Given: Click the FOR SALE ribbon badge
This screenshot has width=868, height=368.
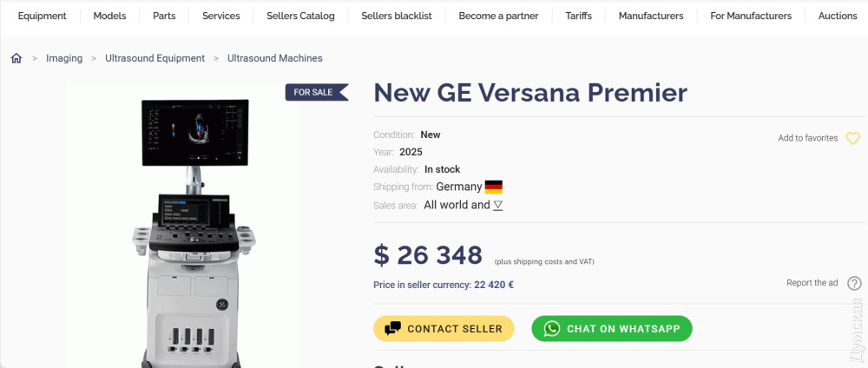Looking at the screenshot, I should coord(316,92).
